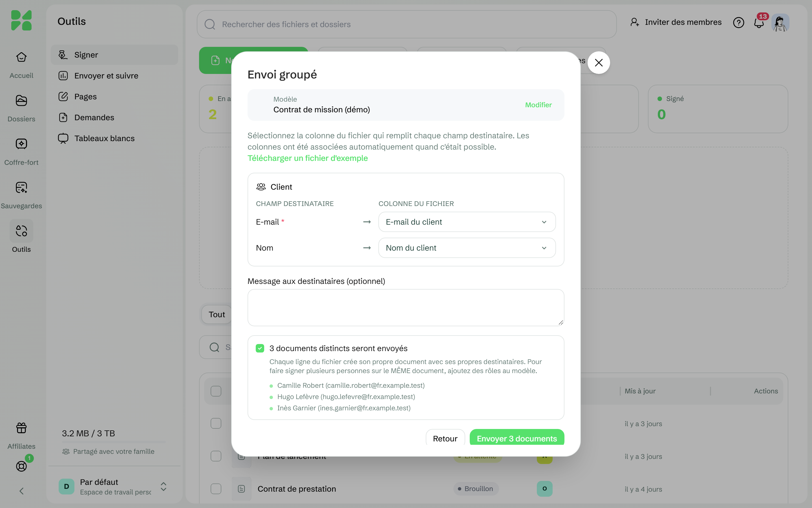812x508 pixels.
Task: Close the Envoi groupé dialog
Action: pyautogui.click(x=599, y=62)
